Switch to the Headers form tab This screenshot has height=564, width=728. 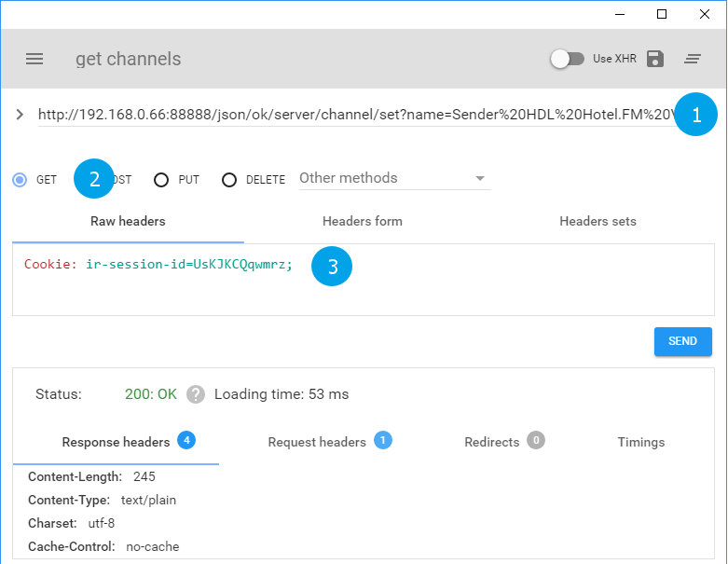click(x=363, y=222)
